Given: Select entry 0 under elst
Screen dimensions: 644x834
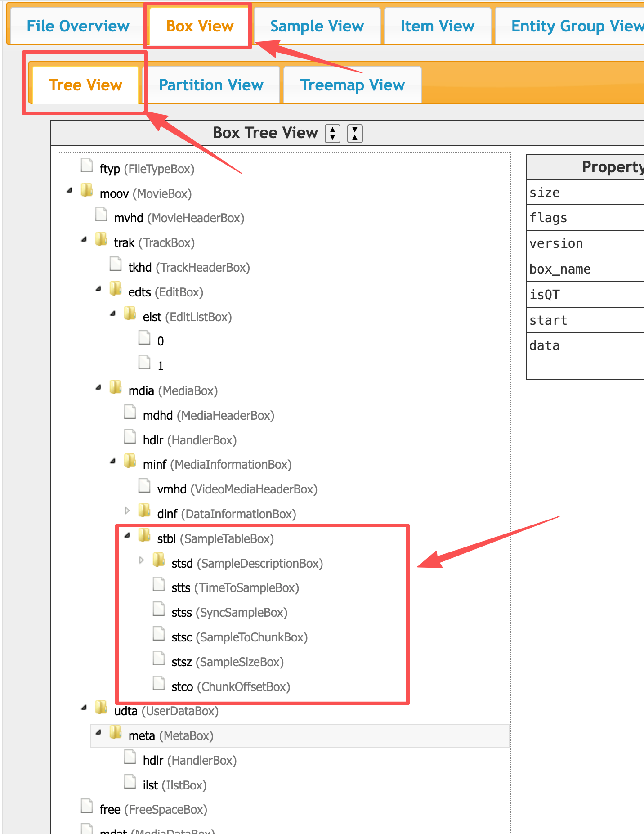Looking at the screenshot, I should tap(161, 341).
